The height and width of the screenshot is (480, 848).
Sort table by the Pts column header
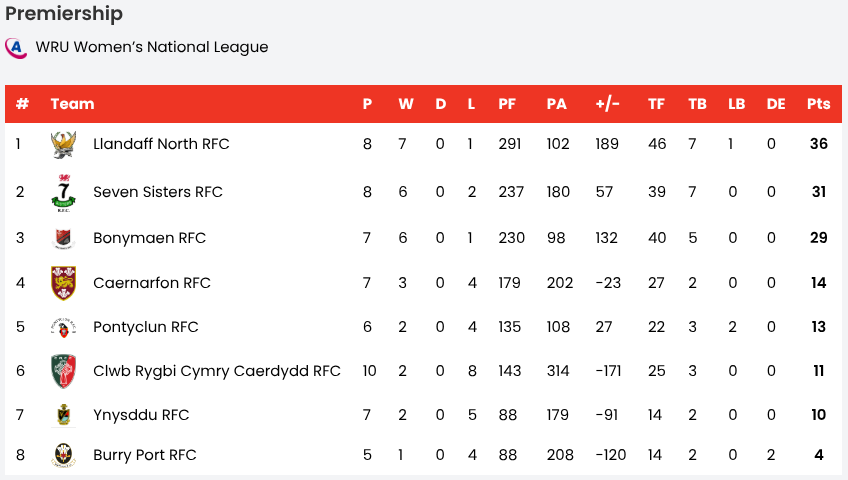click(818, 104)
